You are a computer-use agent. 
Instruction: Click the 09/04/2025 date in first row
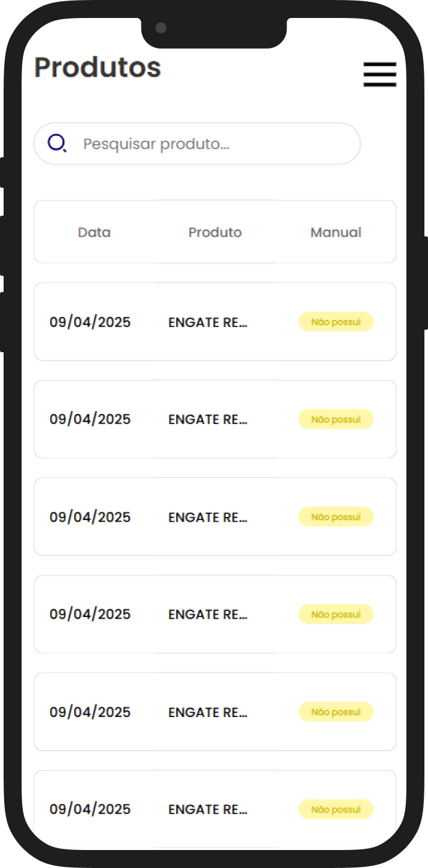(x=90, y=322)
